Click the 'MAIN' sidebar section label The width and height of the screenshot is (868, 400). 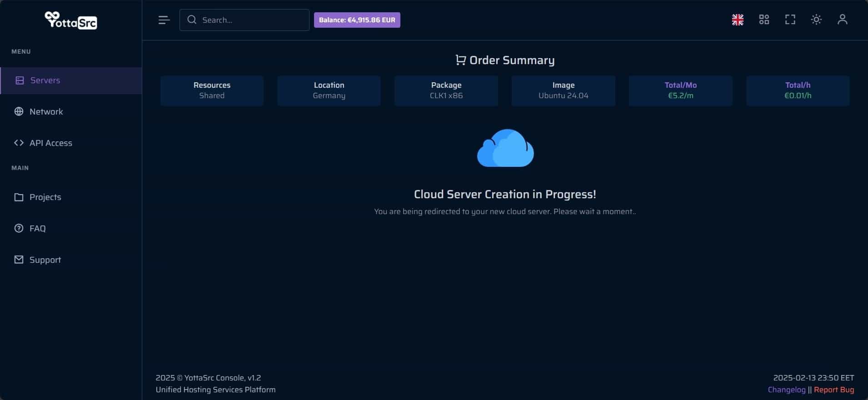(x=20, y=168)
